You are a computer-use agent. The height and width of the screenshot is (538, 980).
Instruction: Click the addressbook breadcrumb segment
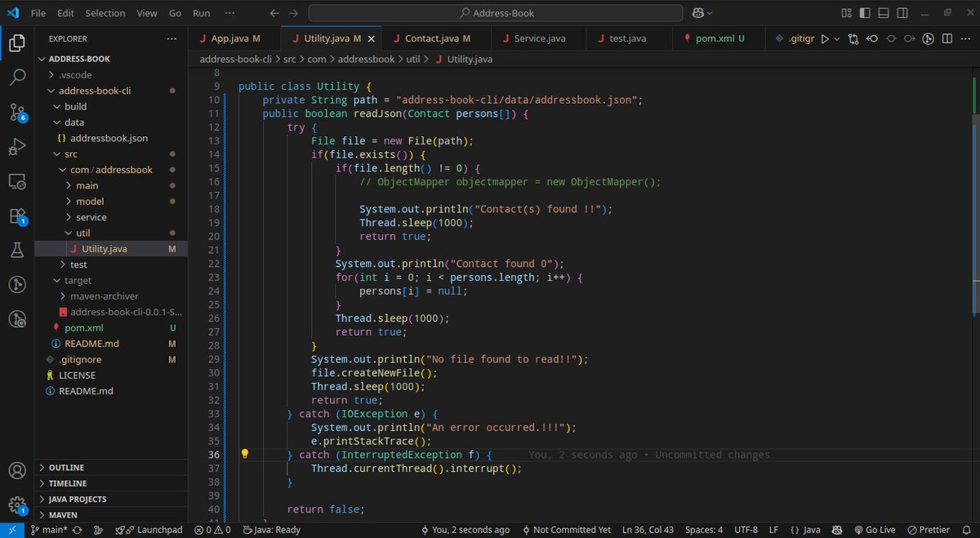pos(365,59)
